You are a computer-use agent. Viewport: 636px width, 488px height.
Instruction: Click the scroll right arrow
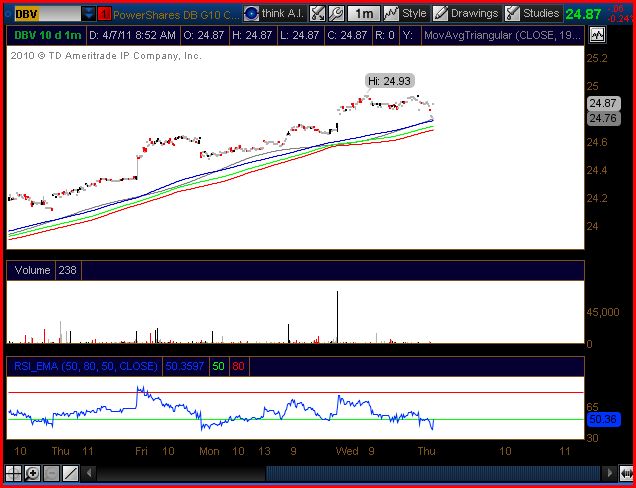[x=609, y=473]
